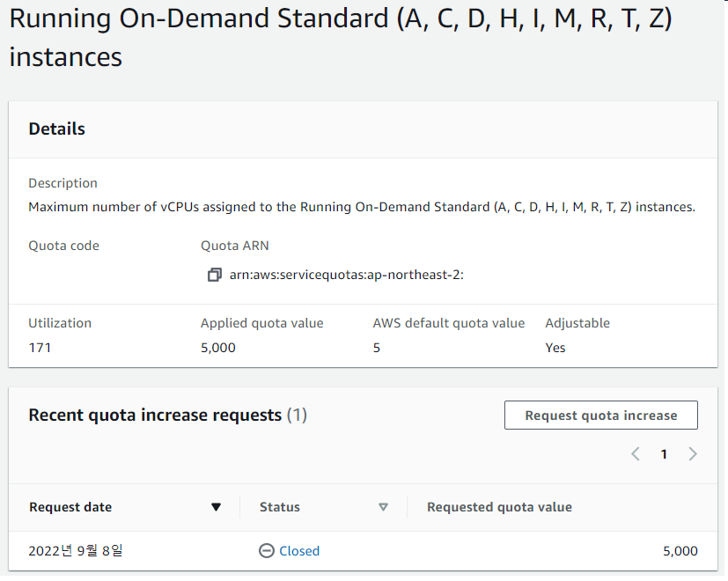Viewport: 728px width, 581px height.
Task: Select page number 1 in pagination
Action: pyautogui.click(x=664, y=454)
